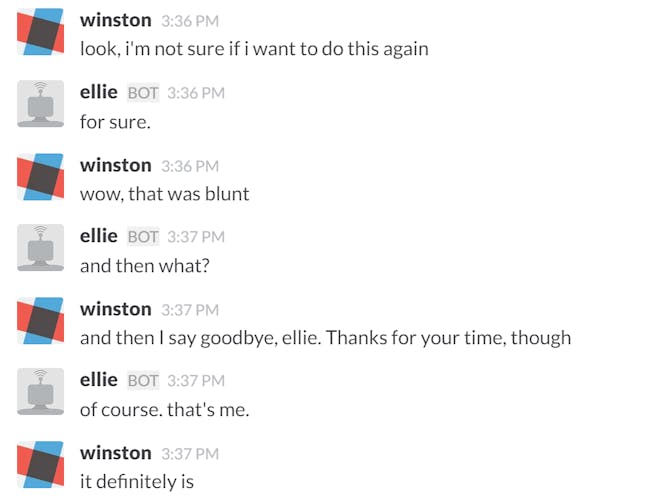Screen dimensions: 650x500
Task: Click the 3:36 PM timestamp on winston's first message
Action: (x=190, y=21)
